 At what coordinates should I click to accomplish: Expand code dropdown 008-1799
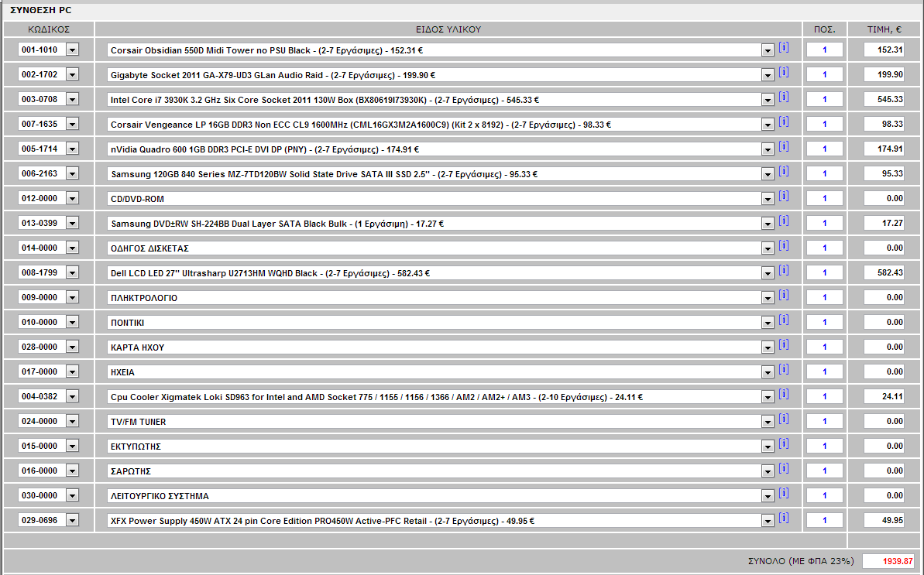click(x=72, y=272)
